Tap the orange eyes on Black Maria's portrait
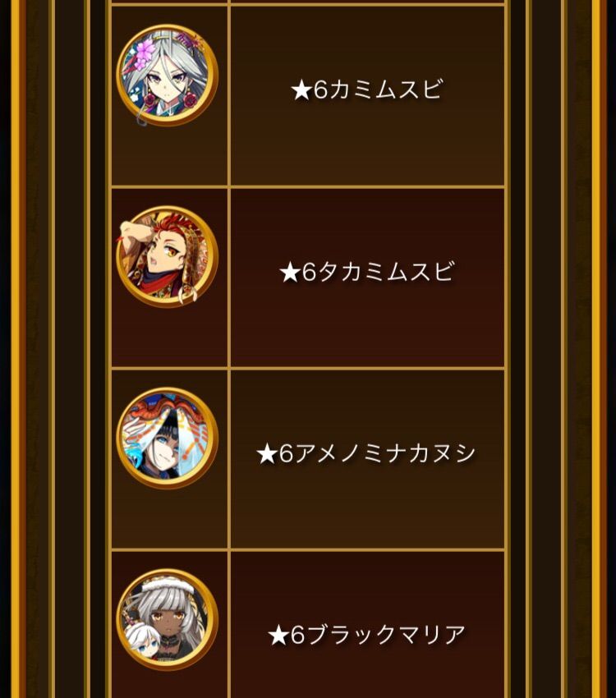The height and width of the screenshot is (698, 616). point(168,617)
